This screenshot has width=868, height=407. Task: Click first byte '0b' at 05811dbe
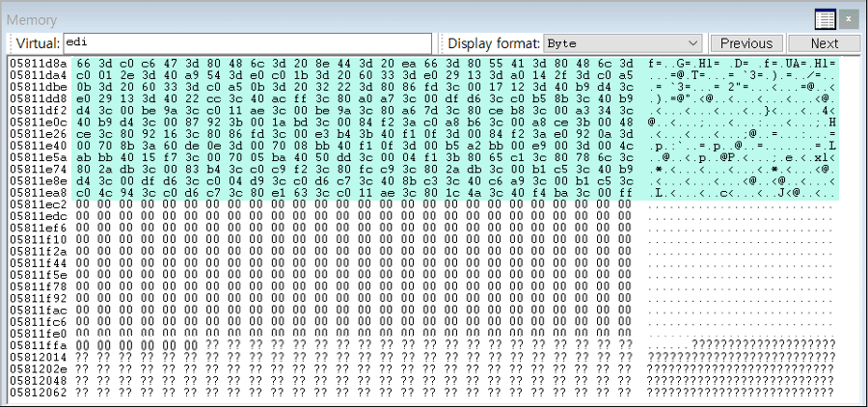tap(82, 86)
